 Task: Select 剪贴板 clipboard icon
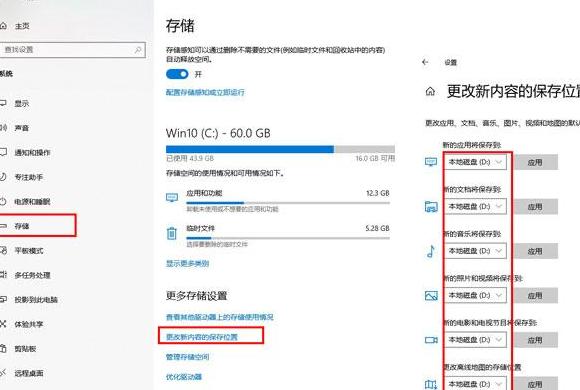point(3,349)
